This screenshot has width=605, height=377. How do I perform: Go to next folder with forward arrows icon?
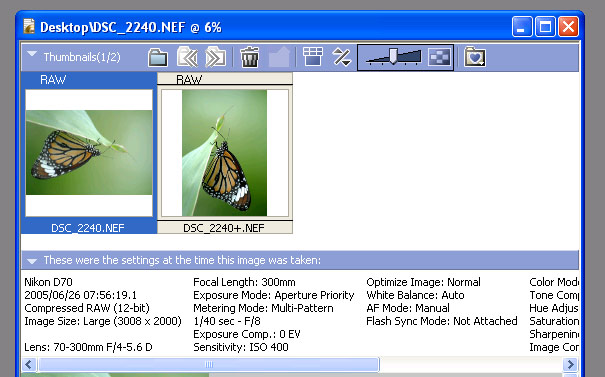pyautogui.click(x=215, y=57)
